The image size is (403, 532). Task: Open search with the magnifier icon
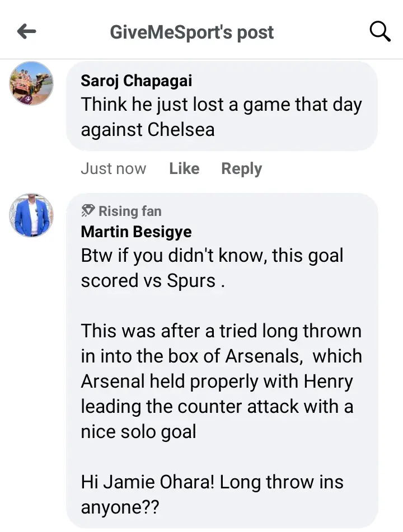point(380,32)
